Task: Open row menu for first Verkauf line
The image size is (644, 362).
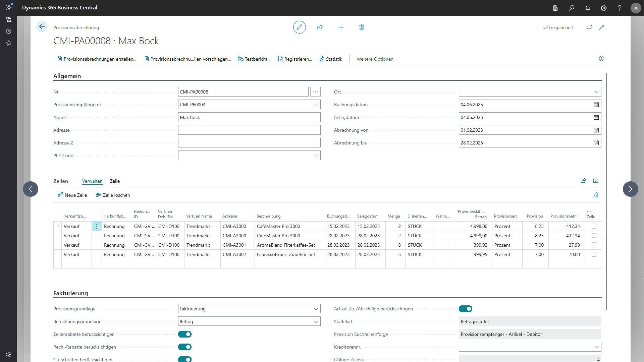Action: 97,226
